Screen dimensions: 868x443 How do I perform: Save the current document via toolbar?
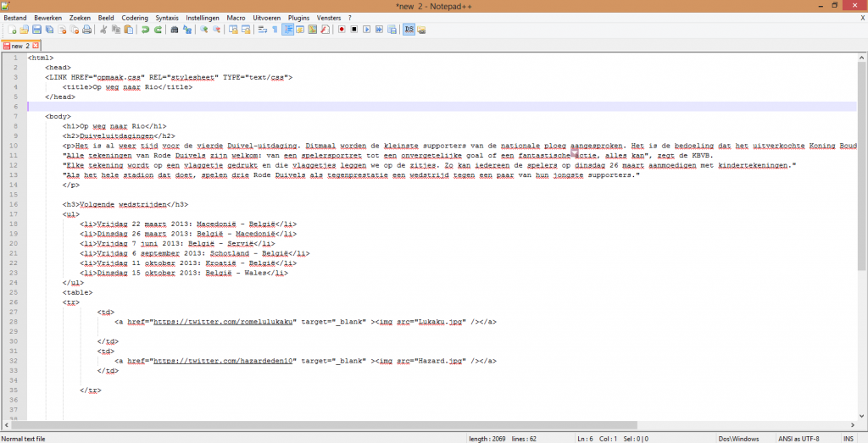(37, 30)
